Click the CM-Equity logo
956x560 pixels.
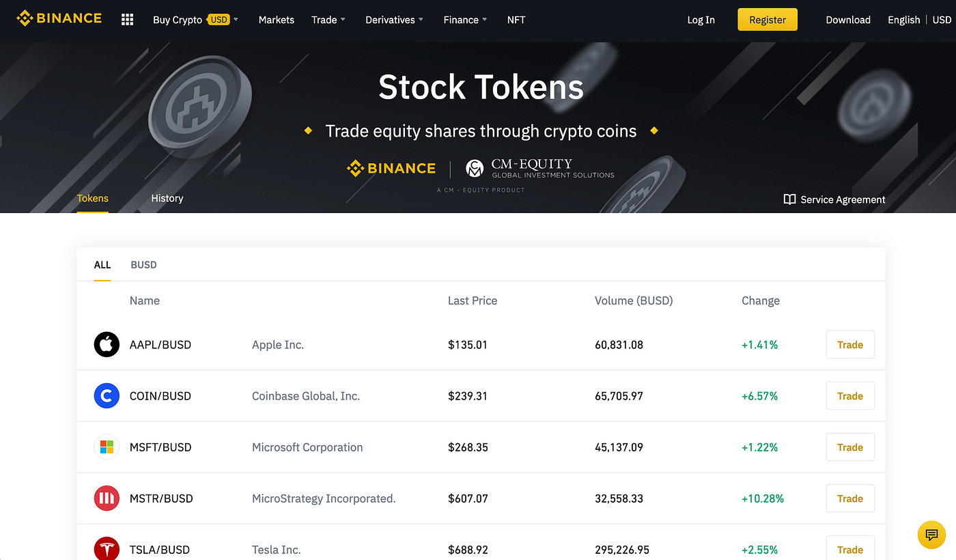[x=537, y=167]
